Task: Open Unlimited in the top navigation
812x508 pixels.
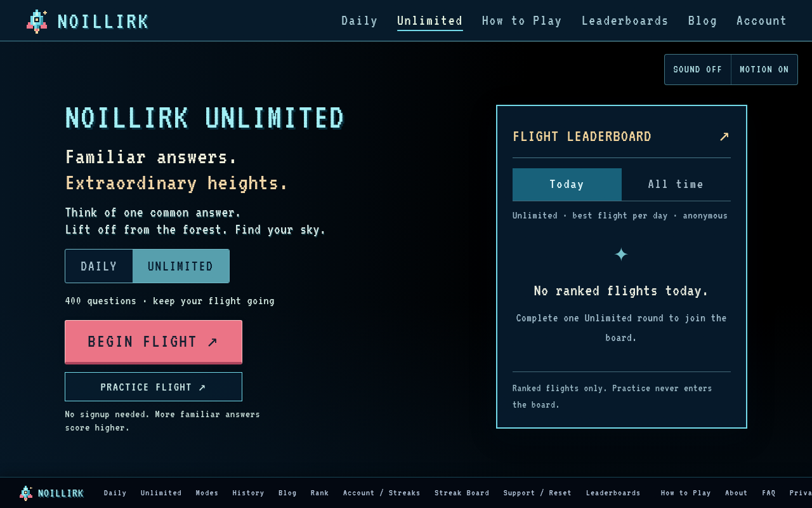Action: click(x=430, y=21)
